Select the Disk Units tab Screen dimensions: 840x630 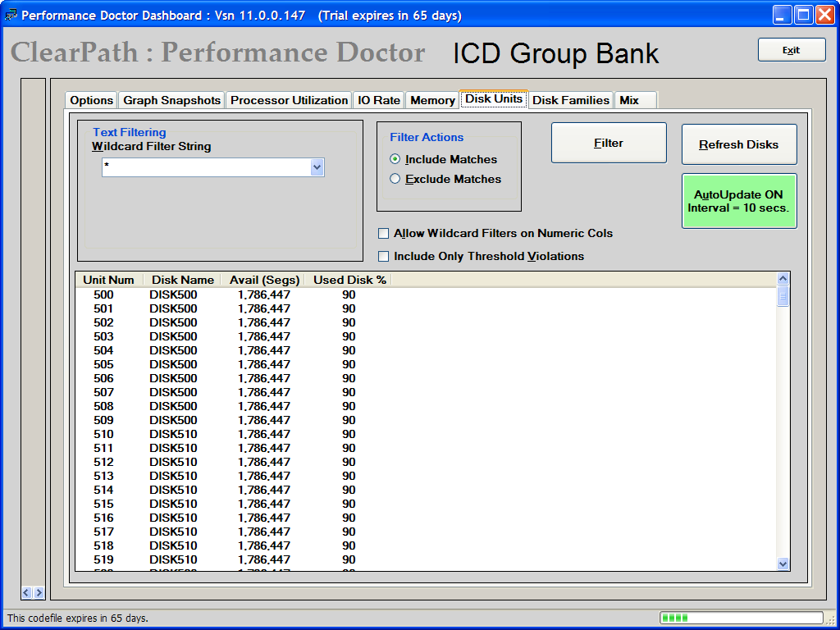pos(494,99)
